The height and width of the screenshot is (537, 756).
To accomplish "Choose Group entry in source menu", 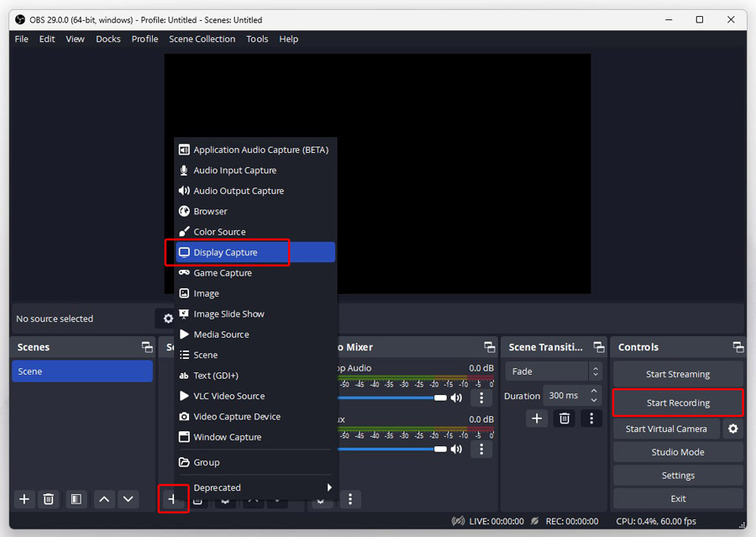I will [255, 462].
